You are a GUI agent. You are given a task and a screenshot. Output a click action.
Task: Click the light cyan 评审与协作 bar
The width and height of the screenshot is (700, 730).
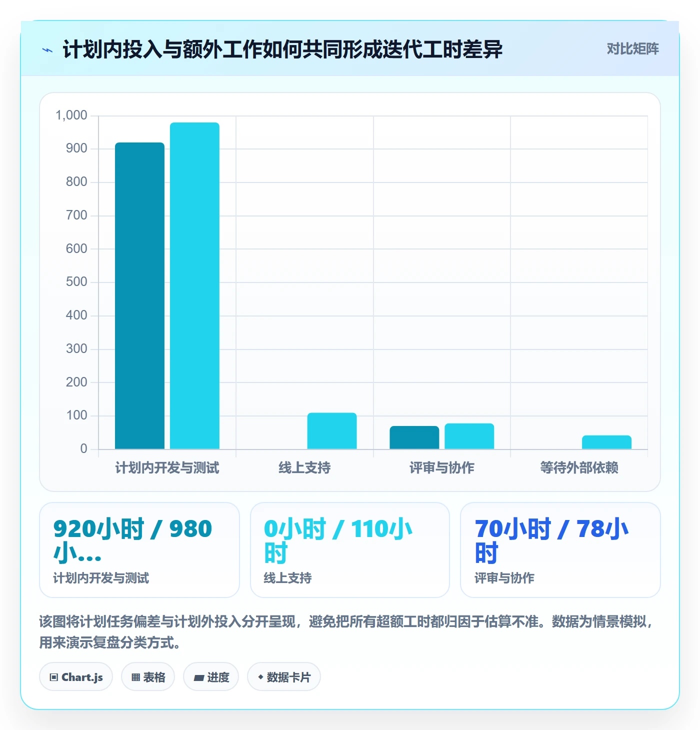(x=469, y=436)
